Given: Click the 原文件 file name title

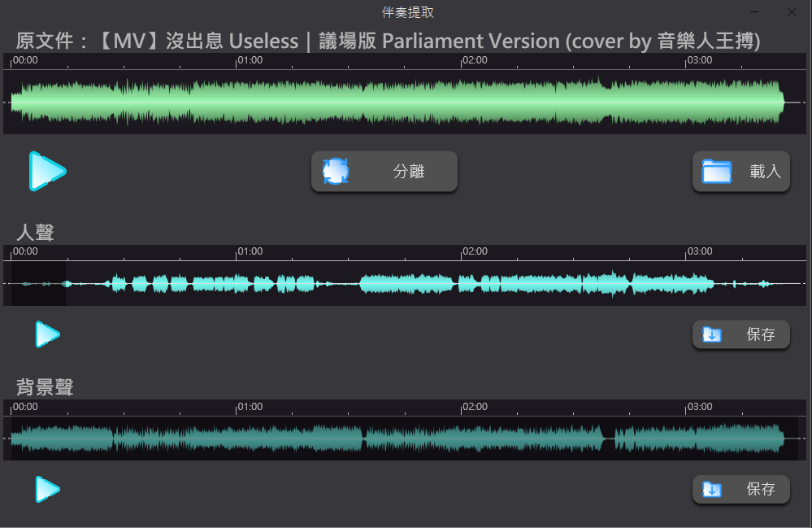Looking at the screenshot, I should point(388,41).
